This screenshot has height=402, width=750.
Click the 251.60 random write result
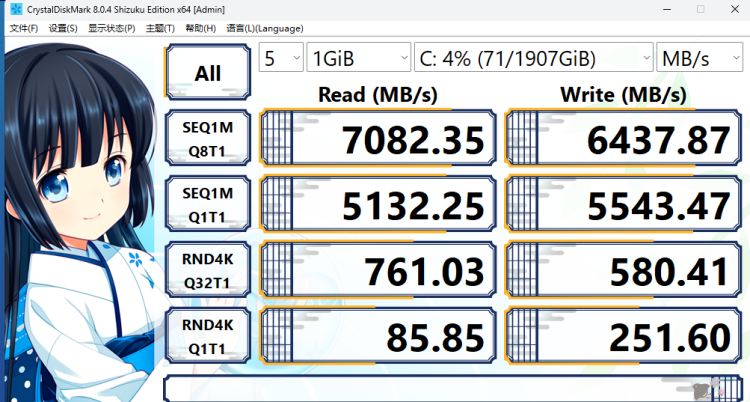(x=624, y=335)
